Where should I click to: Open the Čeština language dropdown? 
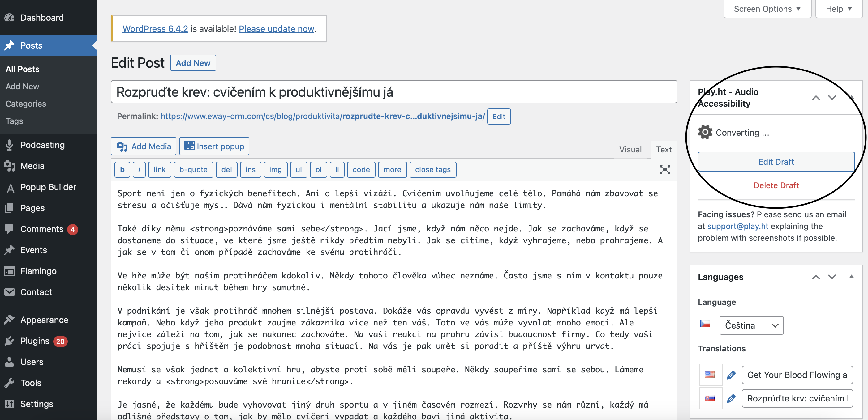click(751, 325)
